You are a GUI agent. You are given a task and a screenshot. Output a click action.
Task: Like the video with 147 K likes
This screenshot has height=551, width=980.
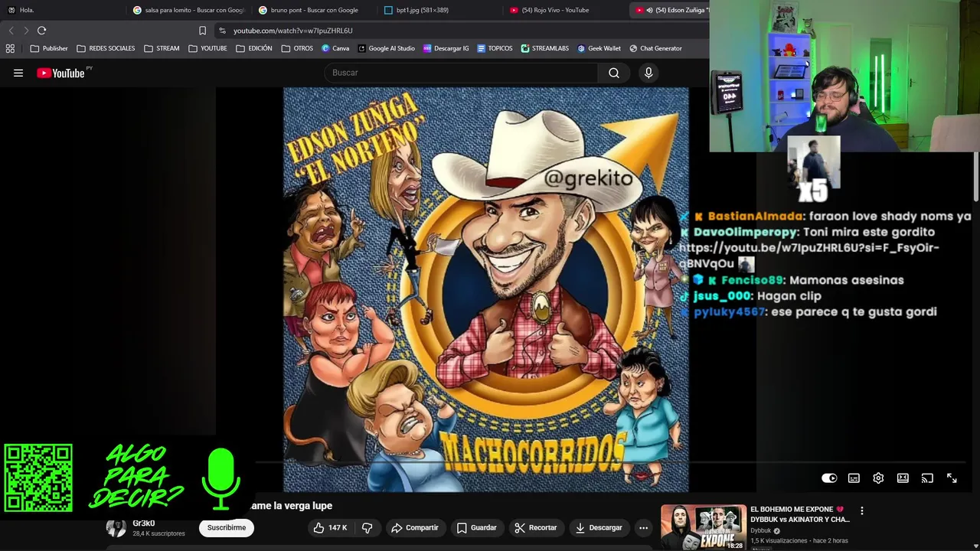click(331, 528)
